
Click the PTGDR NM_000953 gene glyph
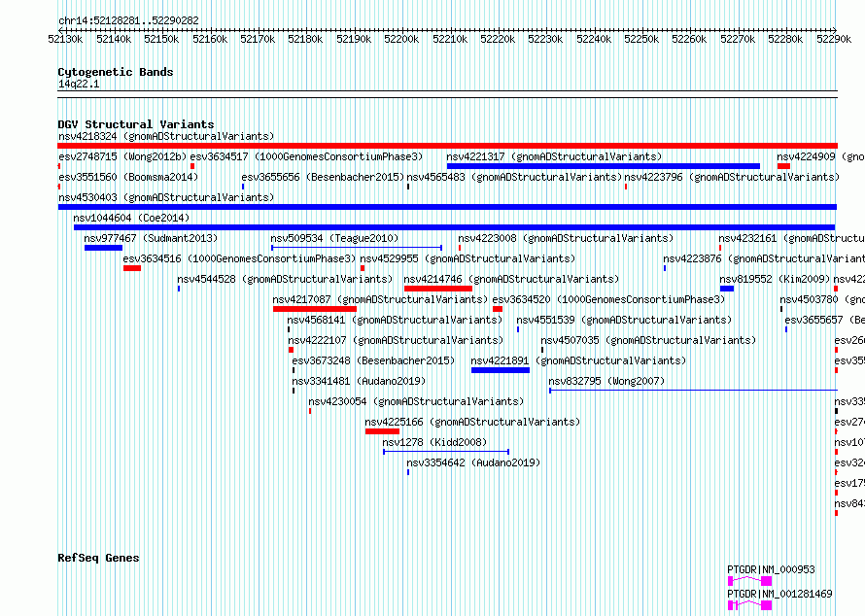point(749,581)
